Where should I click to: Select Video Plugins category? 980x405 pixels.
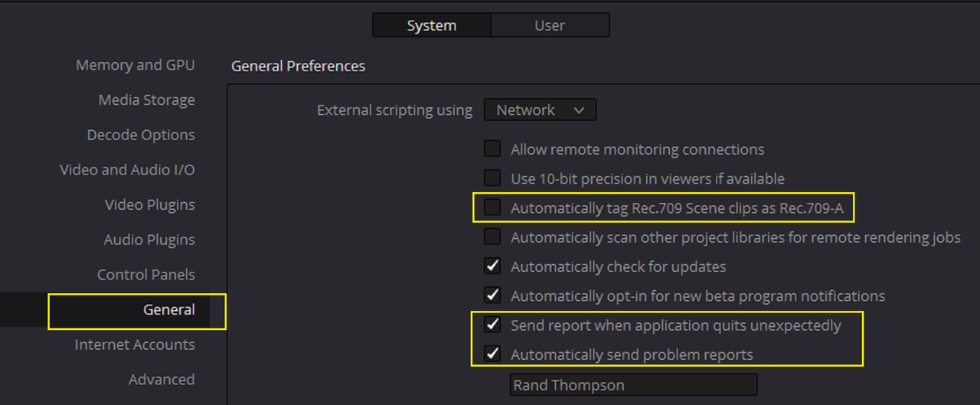149,205
